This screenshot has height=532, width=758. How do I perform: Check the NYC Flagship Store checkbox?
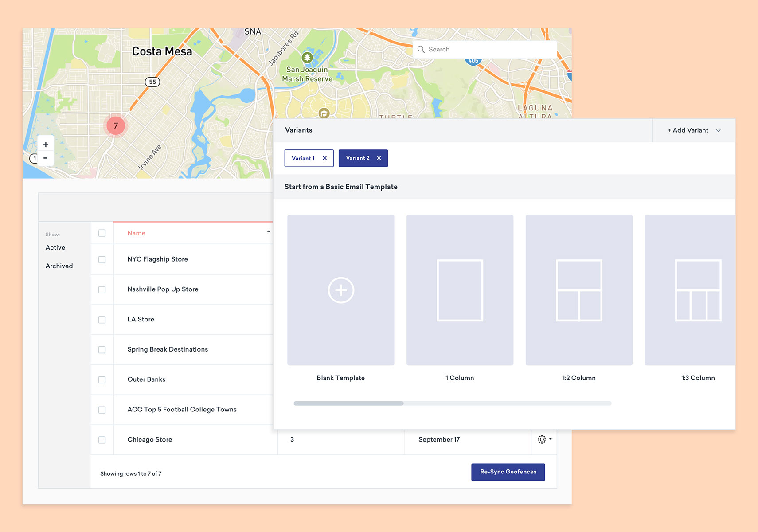[x=102, y=260]
